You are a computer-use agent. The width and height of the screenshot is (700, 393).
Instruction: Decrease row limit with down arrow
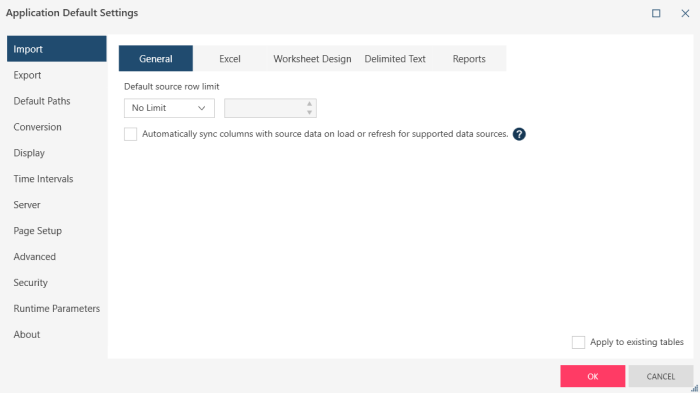point(309,113)
